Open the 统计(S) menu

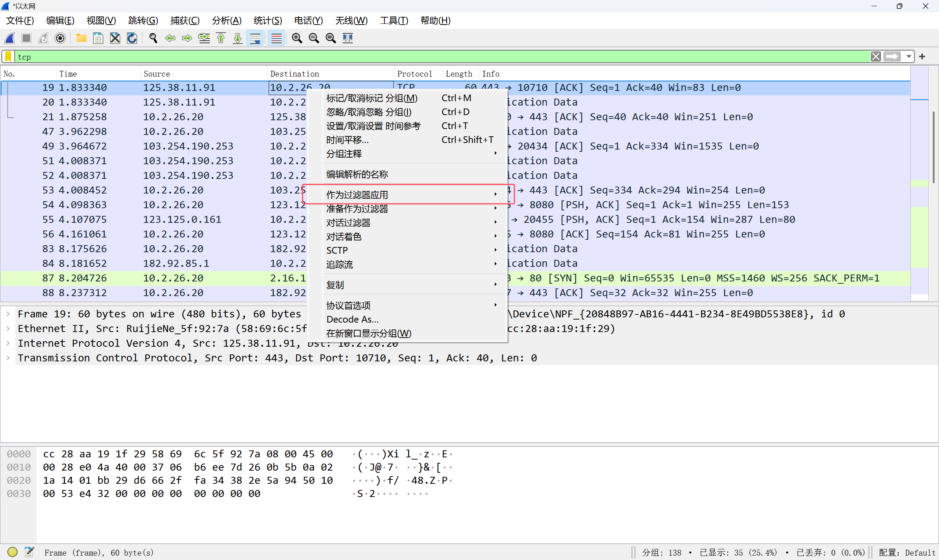[267, 21]
